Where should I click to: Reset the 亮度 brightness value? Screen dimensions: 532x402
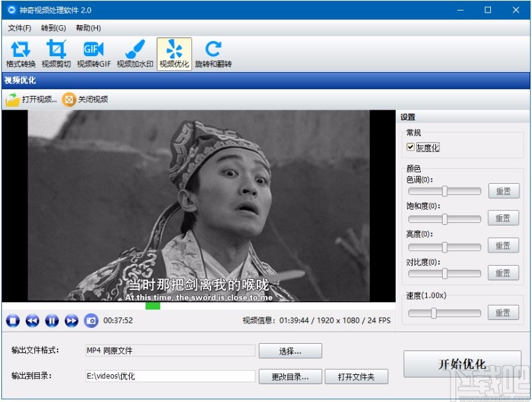coord(504,245)
